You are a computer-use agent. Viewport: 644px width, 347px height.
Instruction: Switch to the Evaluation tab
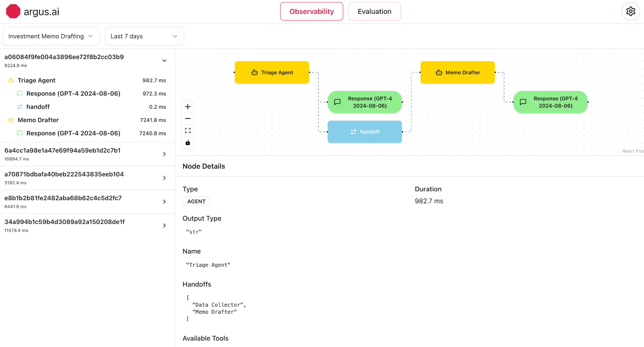click(x=374, y=11)
